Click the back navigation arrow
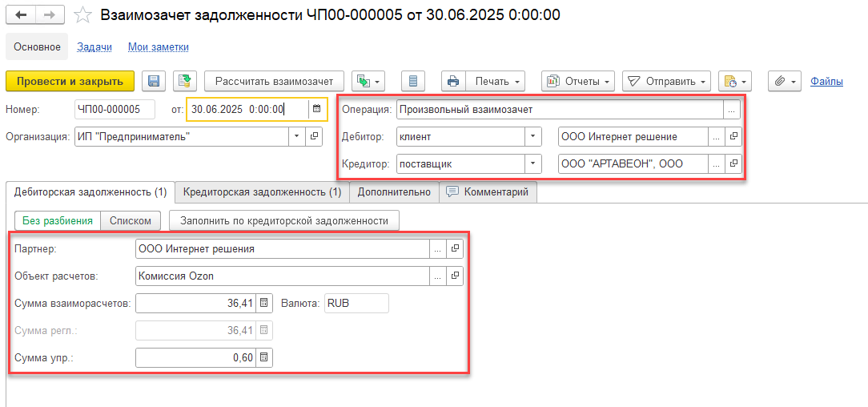The height and width of the screenshot is (407, 868). click(22, 15)
